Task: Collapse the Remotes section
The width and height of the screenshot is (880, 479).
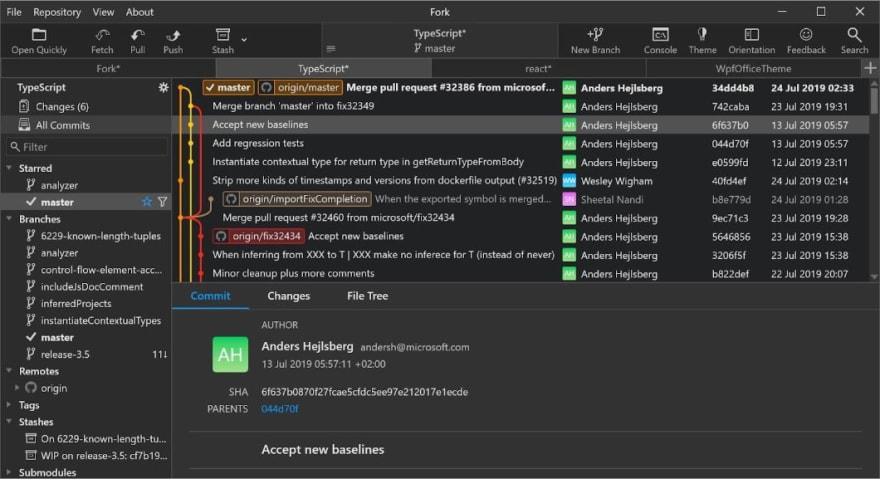Action: coord(9,371)
